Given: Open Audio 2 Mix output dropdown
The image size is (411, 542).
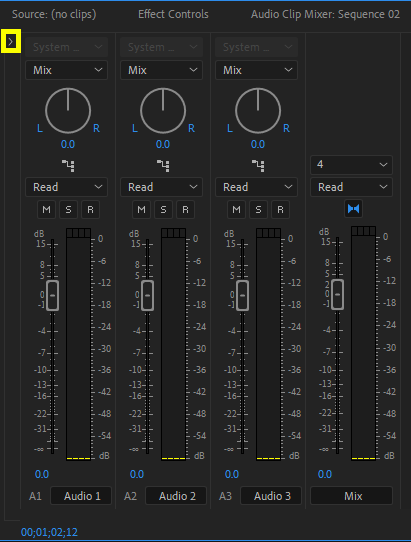Looking at the screenshot, I should tap(161, 70).
